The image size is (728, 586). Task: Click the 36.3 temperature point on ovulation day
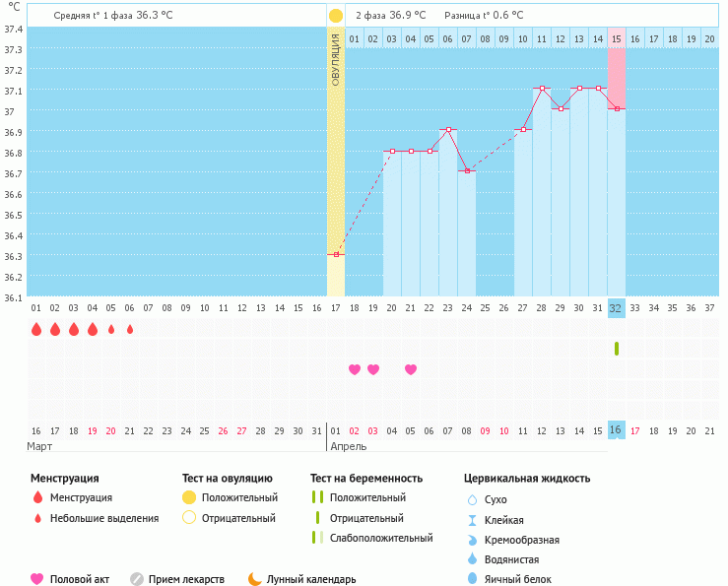tap(336, 254)
